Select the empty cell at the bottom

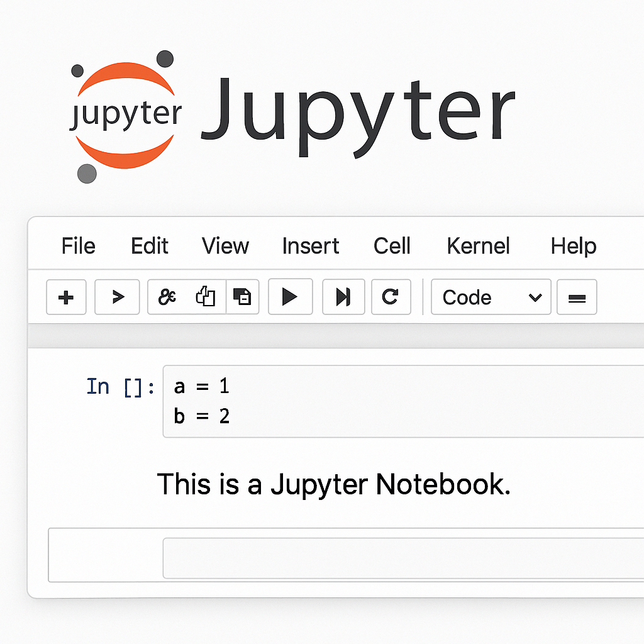pyautogui.click(x=402, y=557)
